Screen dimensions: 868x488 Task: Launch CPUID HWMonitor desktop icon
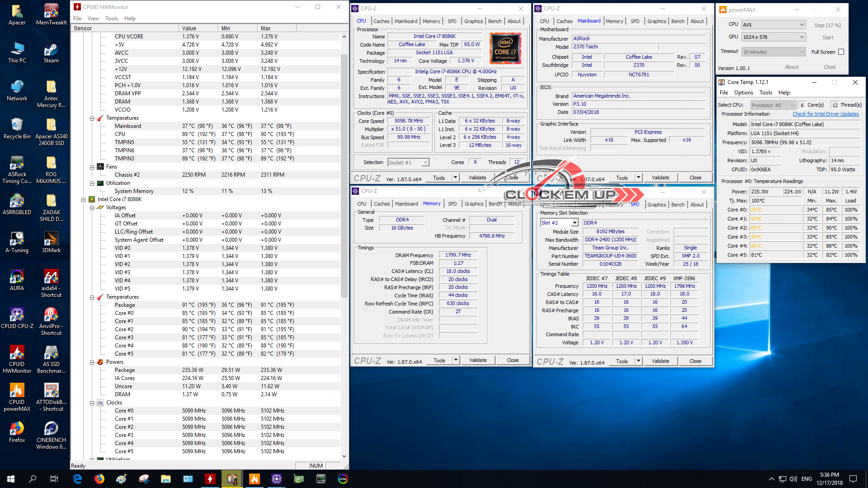pyautogui.click(x=17, y=360)
